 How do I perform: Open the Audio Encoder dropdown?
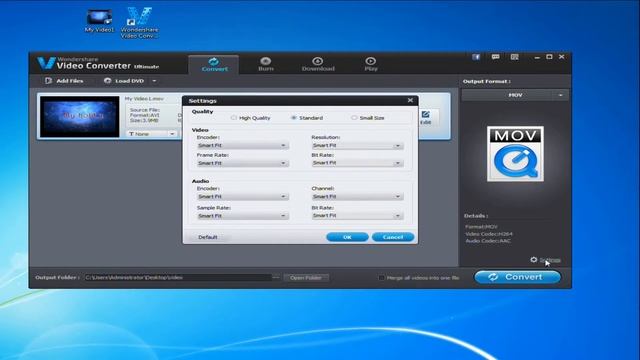pos(242,196)
